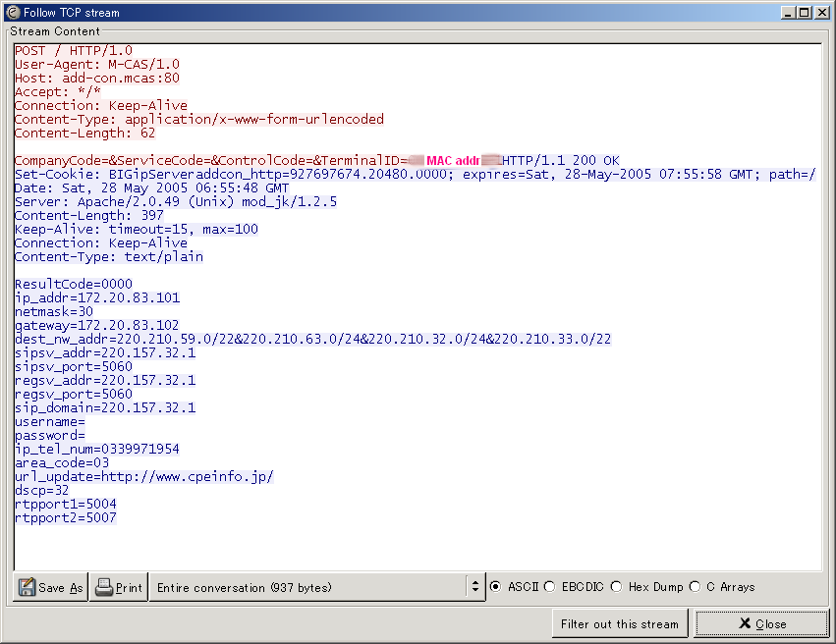Click the printer icon on Print
Viewport: 836px width, 644px height.
[x=104, y=587]
